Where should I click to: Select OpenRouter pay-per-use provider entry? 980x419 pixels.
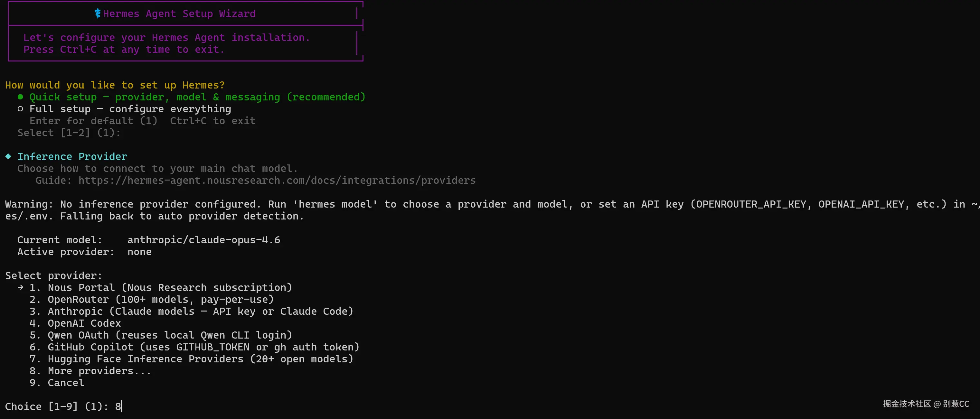[151, 300]
